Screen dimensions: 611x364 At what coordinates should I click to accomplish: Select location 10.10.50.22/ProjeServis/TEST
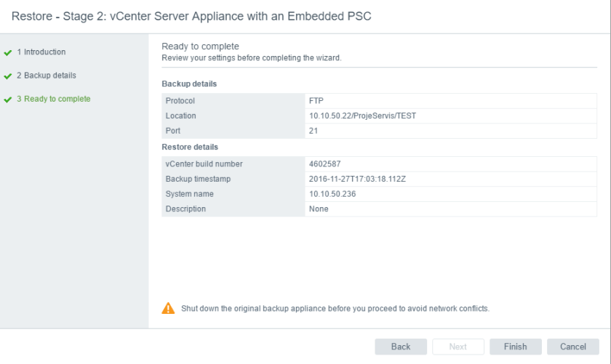(x=362, y=116)
